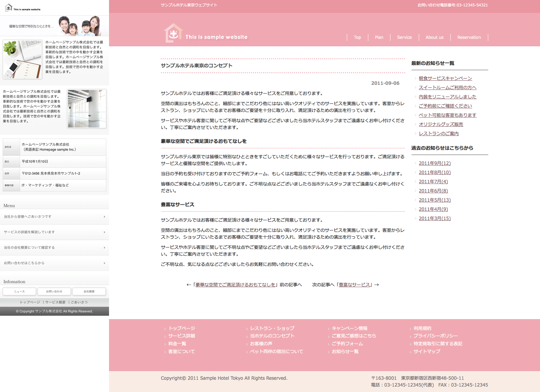Image resolution: width=540 pixels, height=392 pixels.
Task: Open next article 豊富なサービス link
Action: (x=354, y=285)
